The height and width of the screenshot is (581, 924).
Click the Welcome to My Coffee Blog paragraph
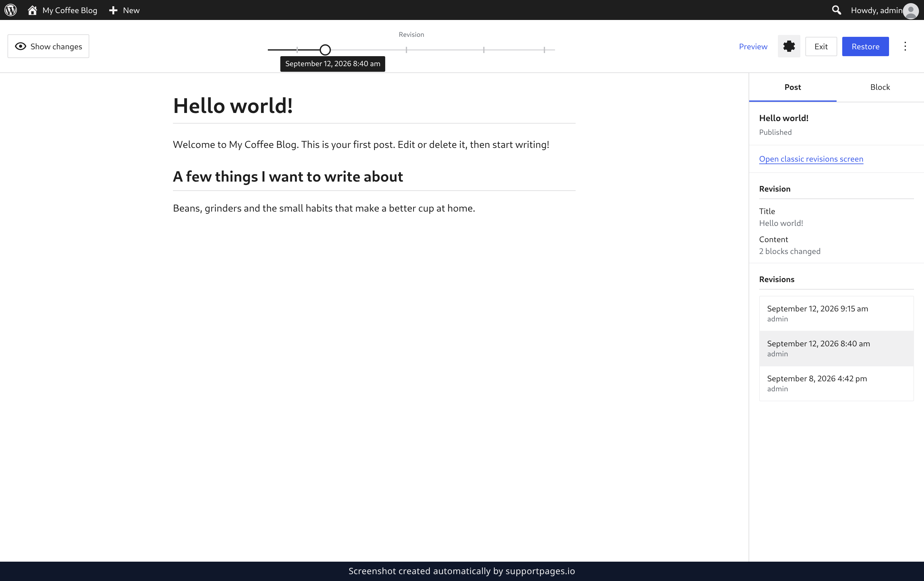click(x=361, y=144)
